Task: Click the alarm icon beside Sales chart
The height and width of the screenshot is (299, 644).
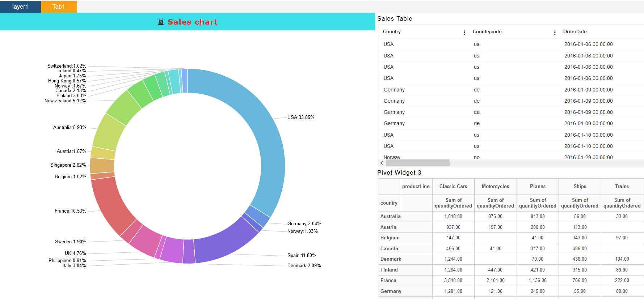Action: click(161, 22)
